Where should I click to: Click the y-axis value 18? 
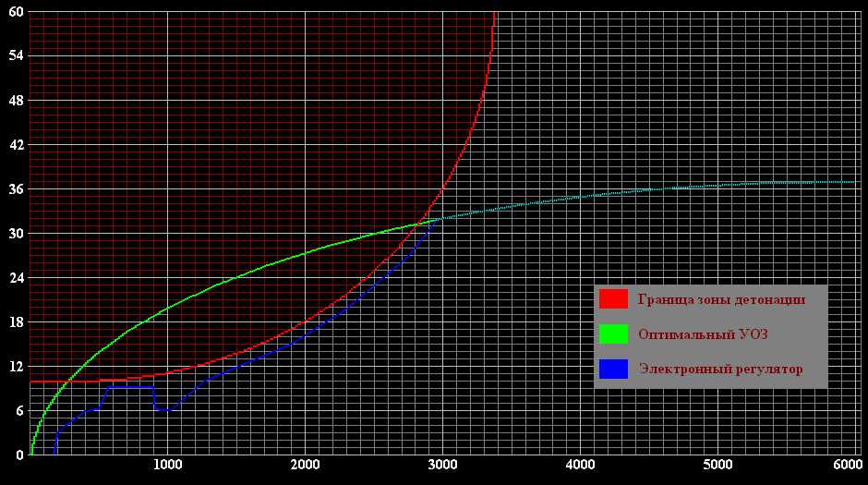click(x=16, y=321)
